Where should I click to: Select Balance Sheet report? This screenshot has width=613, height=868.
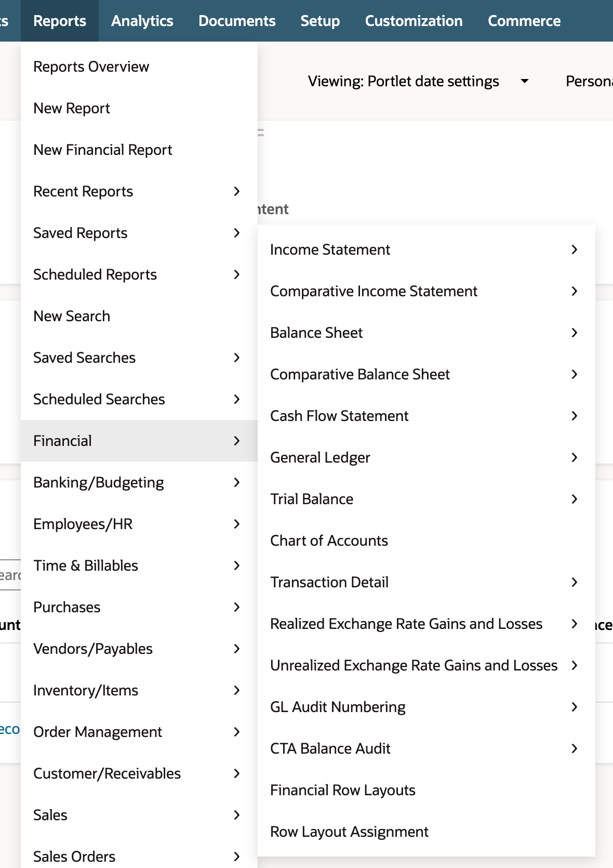point(426,333)
